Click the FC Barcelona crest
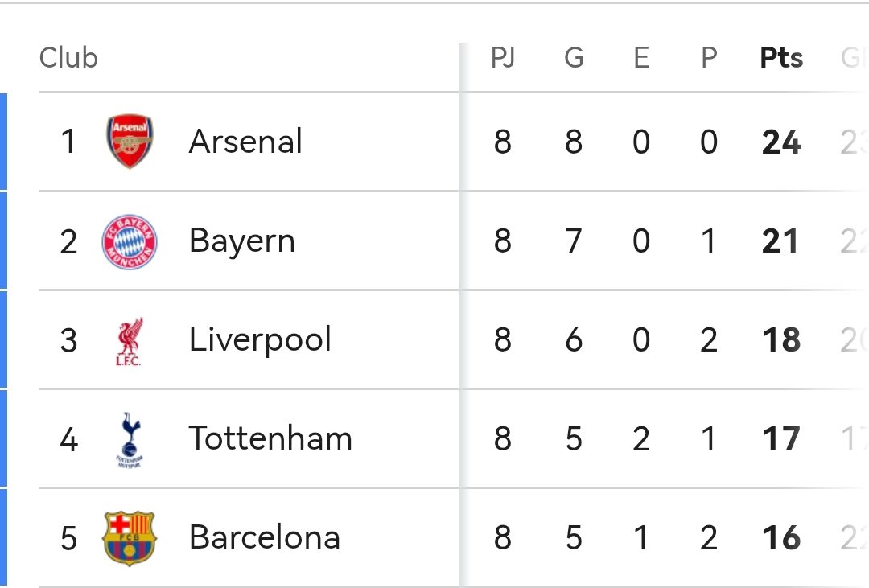This screenshot has width=869, height=588. (x=130, y=538)
